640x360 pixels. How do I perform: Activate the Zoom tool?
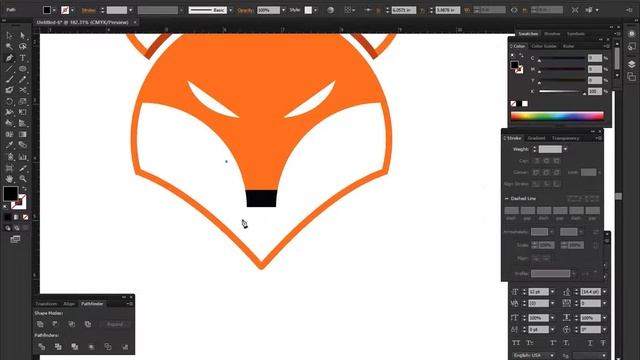[x=22, y=179]
